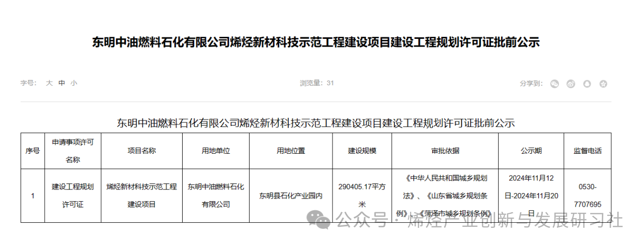Click the 浏览量: 31 view counter

pos(317,83)
